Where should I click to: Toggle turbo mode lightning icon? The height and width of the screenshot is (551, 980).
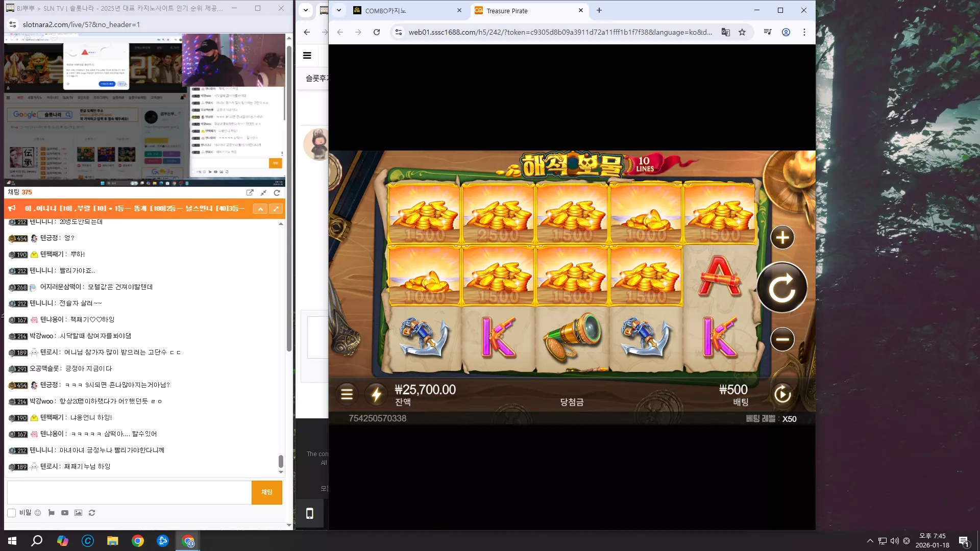point(376,394)
